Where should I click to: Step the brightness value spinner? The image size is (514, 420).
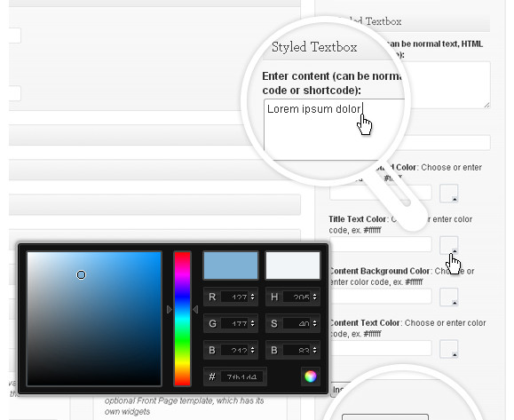(x=314, y=350)
